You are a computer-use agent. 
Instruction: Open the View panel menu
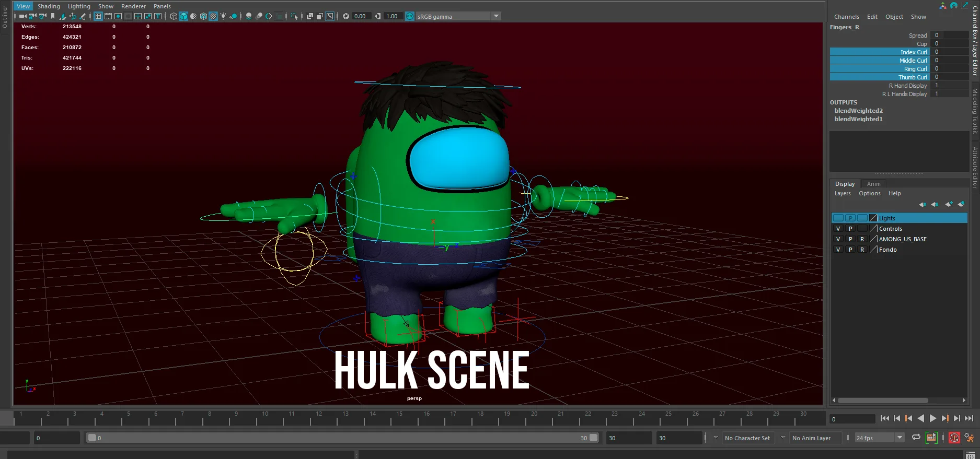coord(24,6)
